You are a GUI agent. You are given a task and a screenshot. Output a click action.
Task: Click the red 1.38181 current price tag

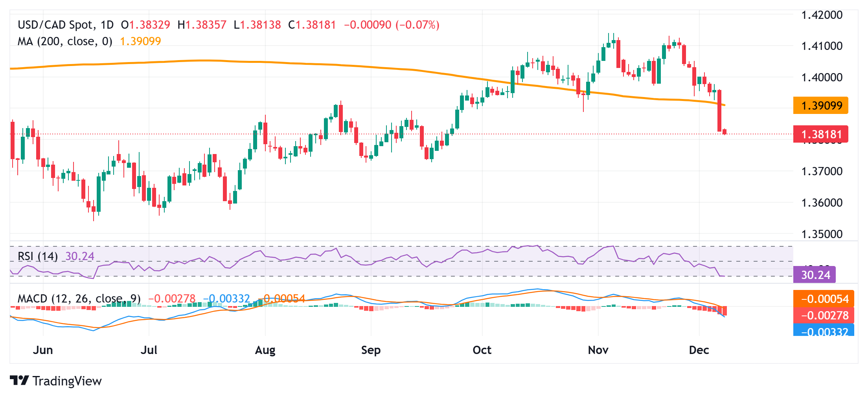[x=820, y=134]
